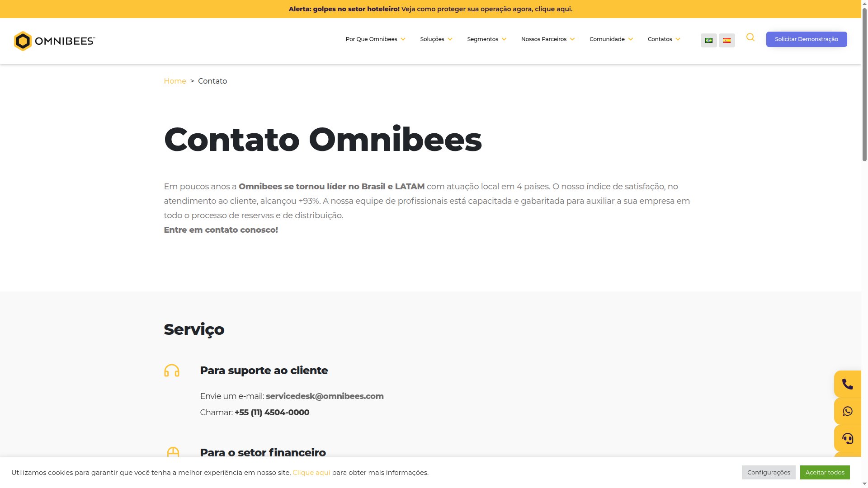Select the Brazilian flag language option
This screenshot has width=868, height=488.
(708, 40)
